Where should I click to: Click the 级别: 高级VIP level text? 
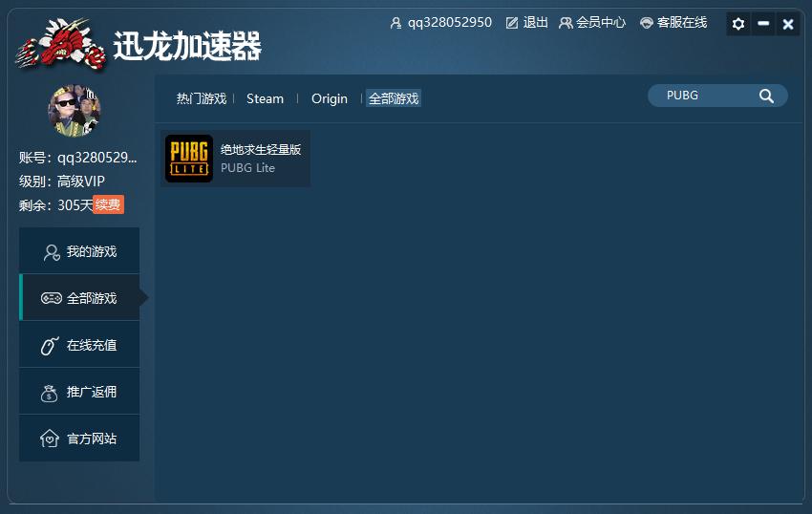(62, 182)
